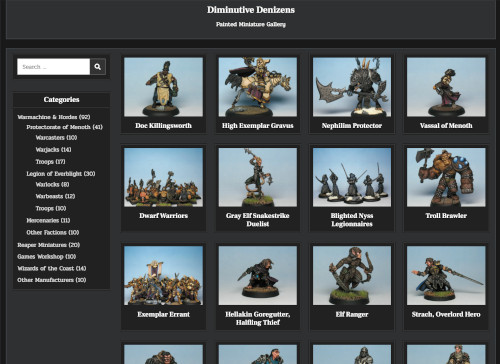This screenshot has height=364, width=500.
Task: Open Blighted Nyss Legionnaires photo
Action: [x=352, y=177]
